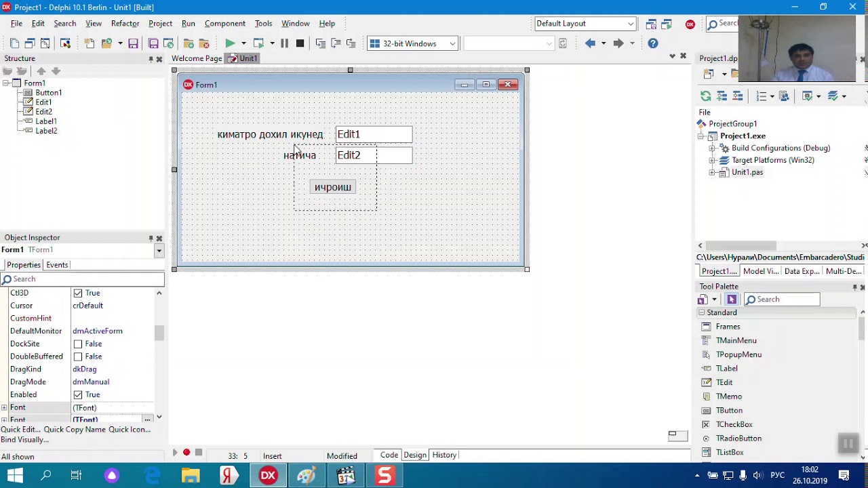Viewport: 868px width, 488px height.
Task: Click the Open Project folder icon
Action: coord(107,43)
